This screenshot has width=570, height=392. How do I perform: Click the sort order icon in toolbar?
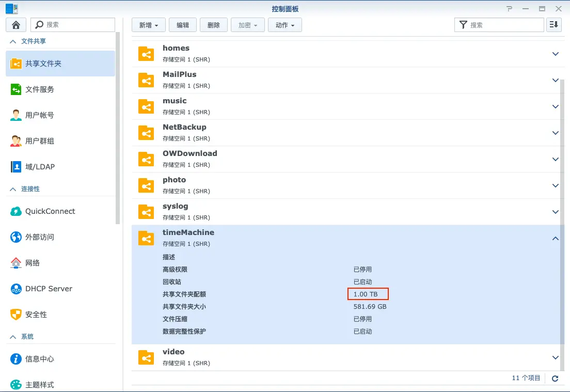(x=554, y=25)
